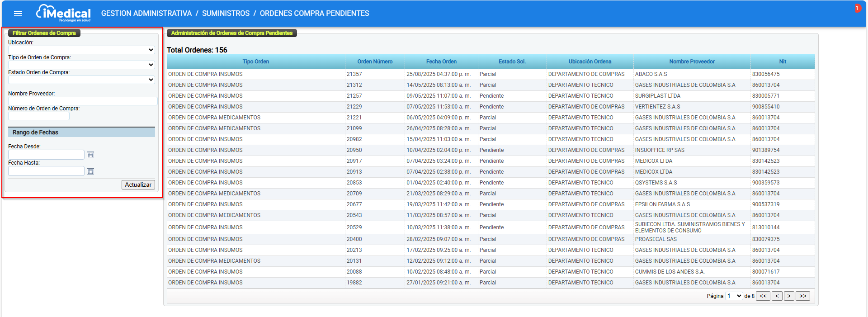Go to the next results page
Viewport: 868px width, 317px height.
(x=789, y=296)
